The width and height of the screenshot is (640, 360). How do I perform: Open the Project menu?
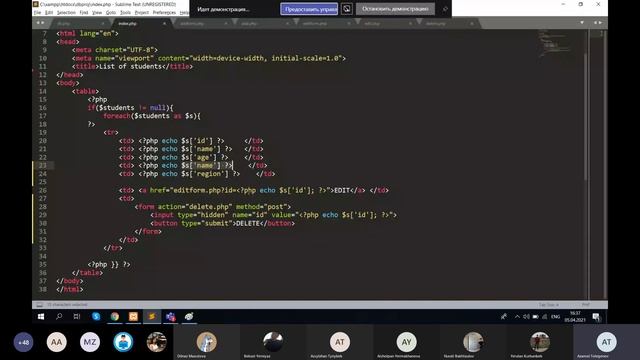(142, 13)
